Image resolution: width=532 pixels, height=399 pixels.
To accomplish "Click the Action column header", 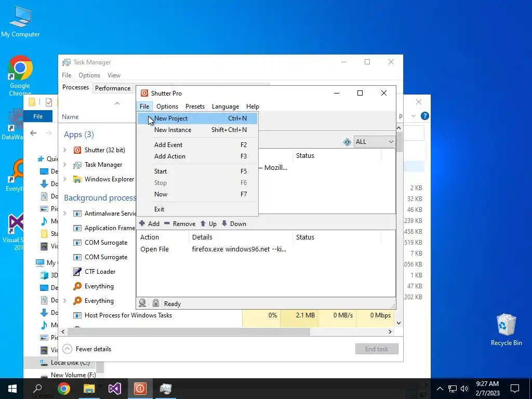I will point(163,237).
